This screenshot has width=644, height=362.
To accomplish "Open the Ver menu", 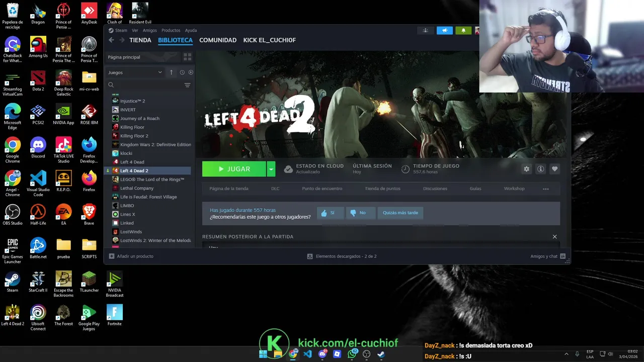I will [x=135, y=30].
